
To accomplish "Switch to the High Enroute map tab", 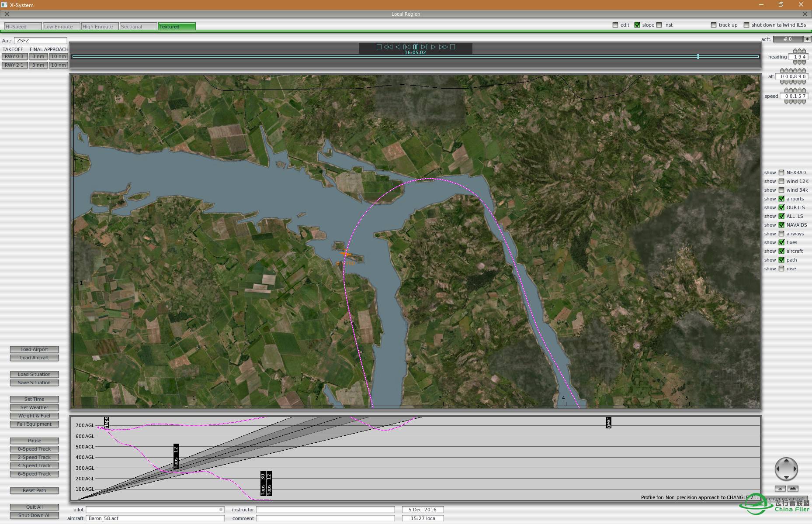I will pyautogui.click(x=100, y=27).
